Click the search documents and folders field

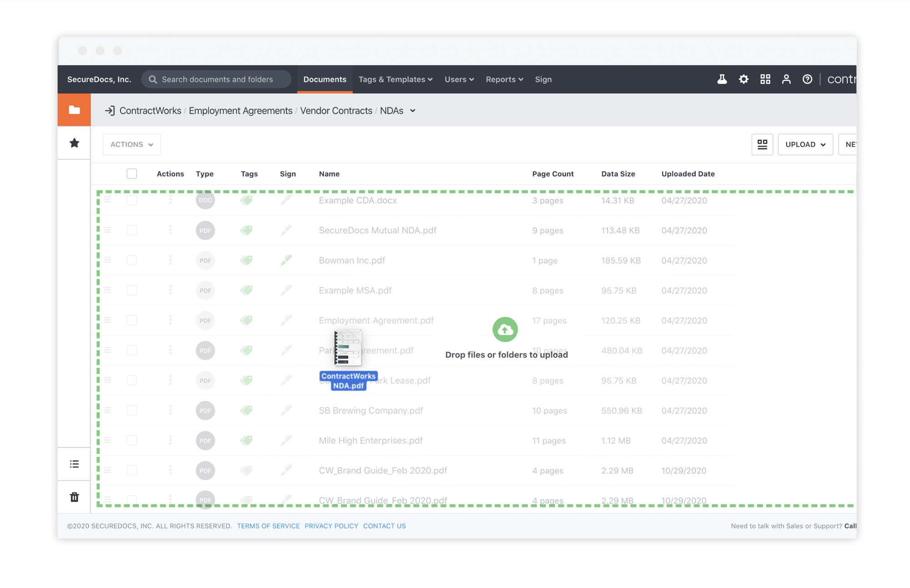point(217,79)
